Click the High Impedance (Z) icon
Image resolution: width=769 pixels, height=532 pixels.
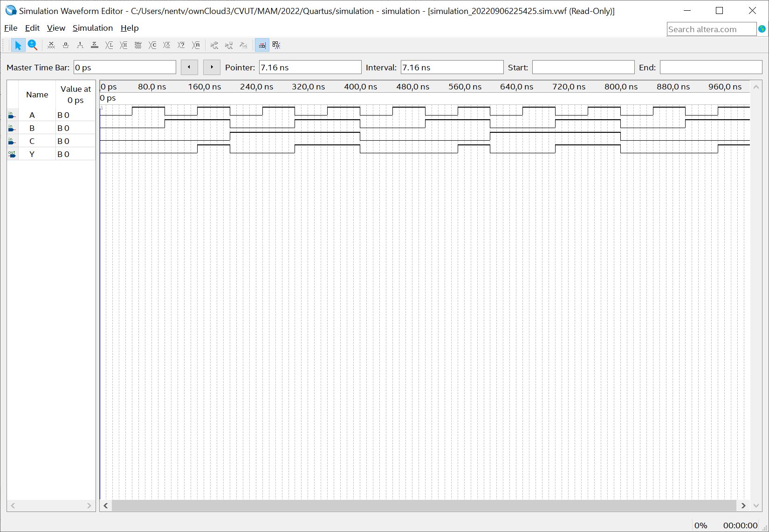pyautogui.click(x=95, y=45)
